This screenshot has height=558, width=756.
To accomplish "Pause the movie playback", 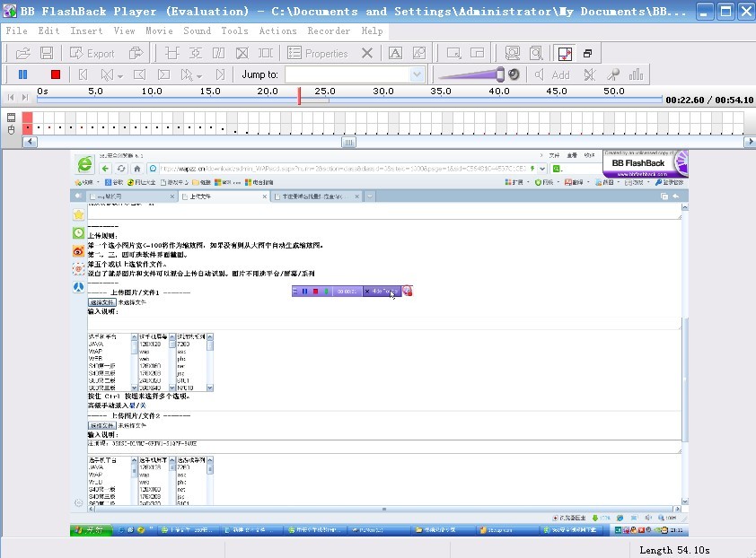I will pos(23,75).
